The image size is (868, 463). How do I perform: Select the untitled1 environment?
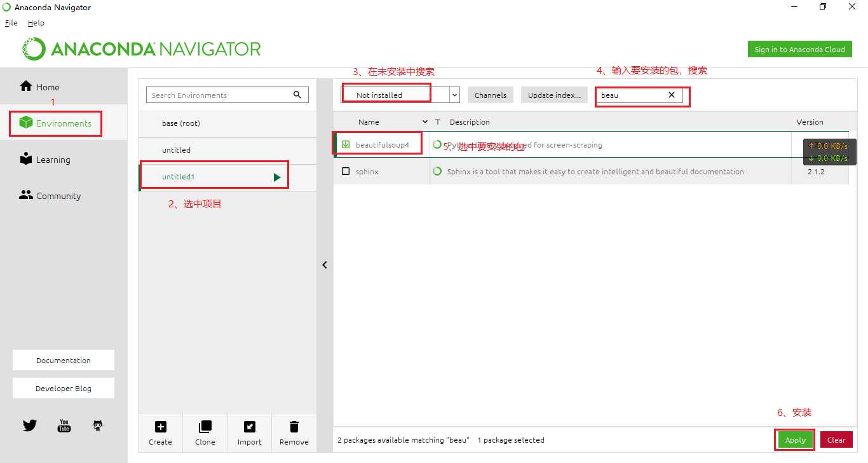coord(227,177)
